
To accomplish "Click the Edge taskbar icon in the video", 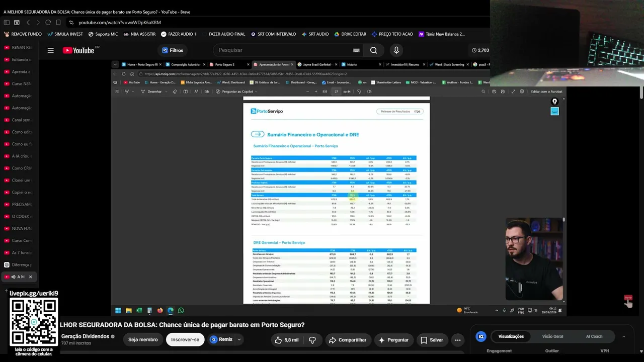I will [x=171, y=310].
